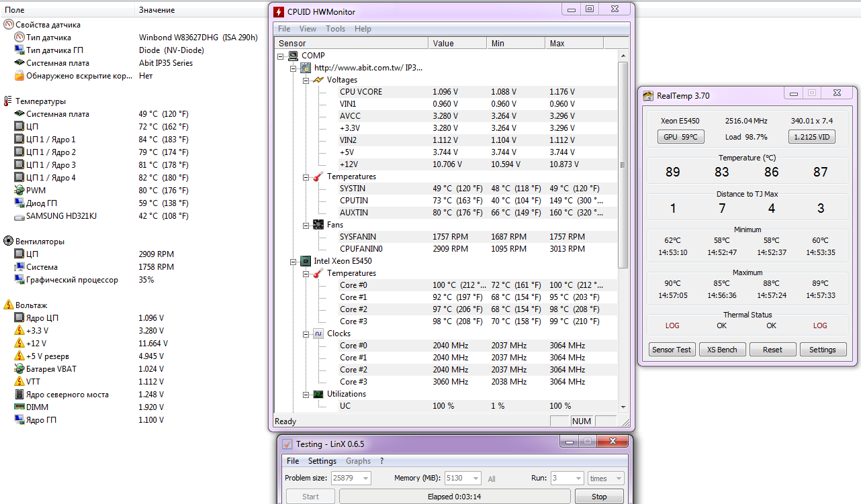
Task: Click the Вентиляторы section fan icon
Action: coord(8,242)
